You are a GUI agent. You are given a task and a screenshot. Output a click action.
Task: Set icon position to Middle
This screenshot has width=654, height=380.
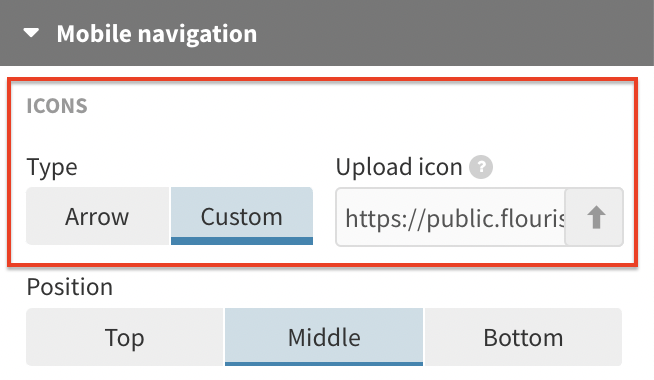coord(324,337)
